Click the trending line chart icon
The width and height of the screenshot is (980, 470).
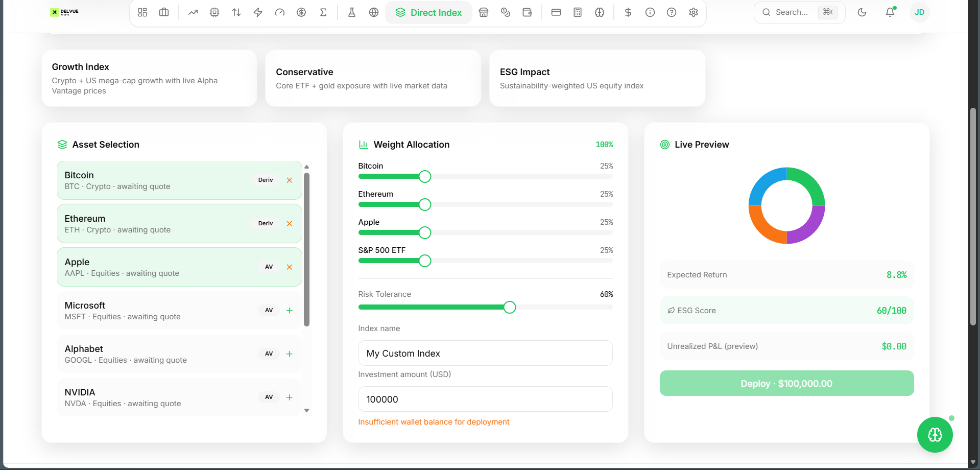193,12
